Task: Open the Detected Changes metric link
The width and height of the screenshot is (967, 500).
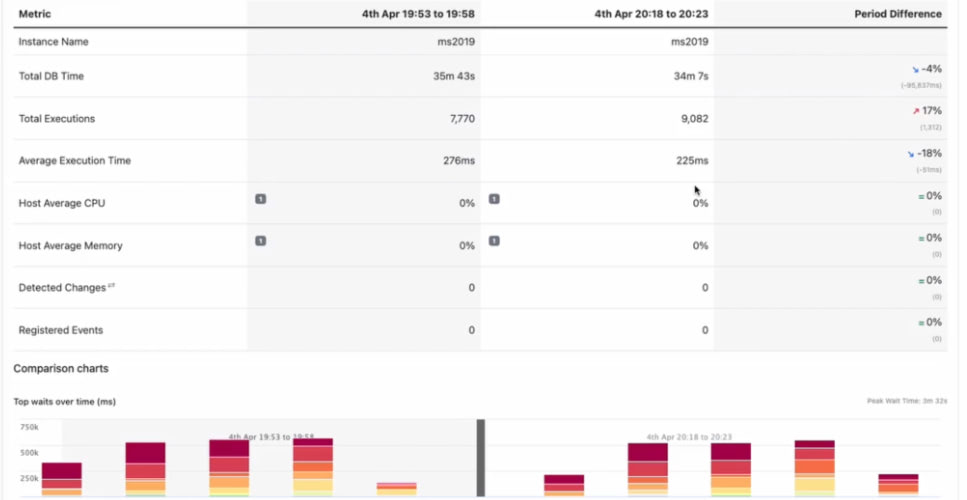Action: (x=62, y=288)
